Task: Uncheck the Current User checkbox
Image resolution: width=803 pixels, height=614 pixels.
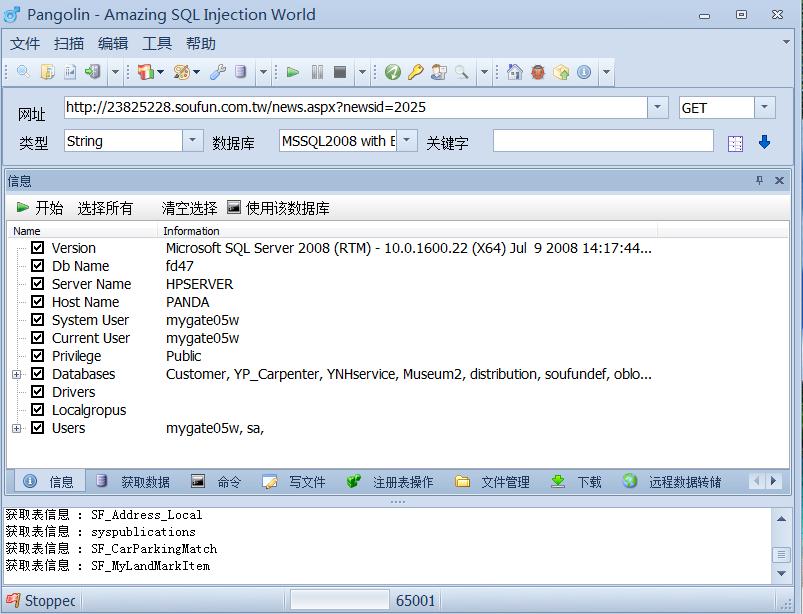Action: point(37,337)
